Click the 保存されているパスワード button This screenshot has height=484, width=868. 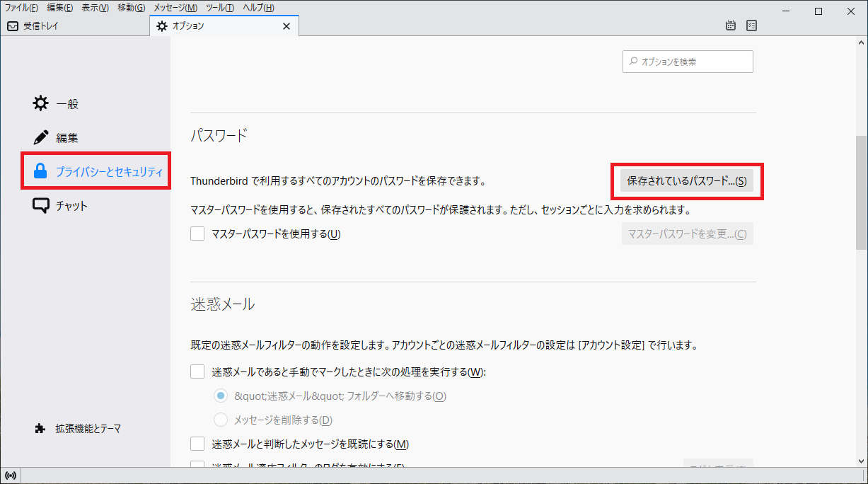click(686, 181)
